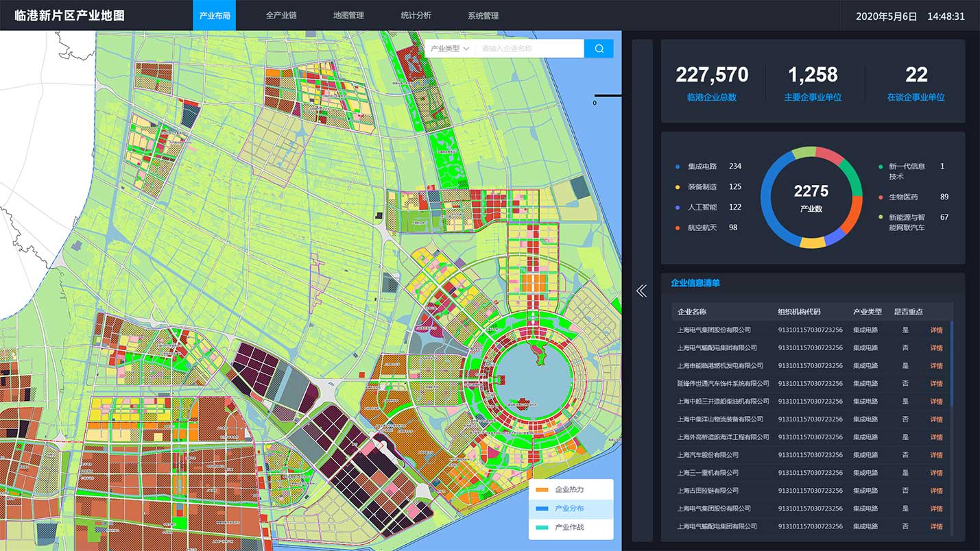The width and height of the screenshot is (980, 551).
Task: Click the 生物医药 legend entry with 89
Action: pos(914,197)
